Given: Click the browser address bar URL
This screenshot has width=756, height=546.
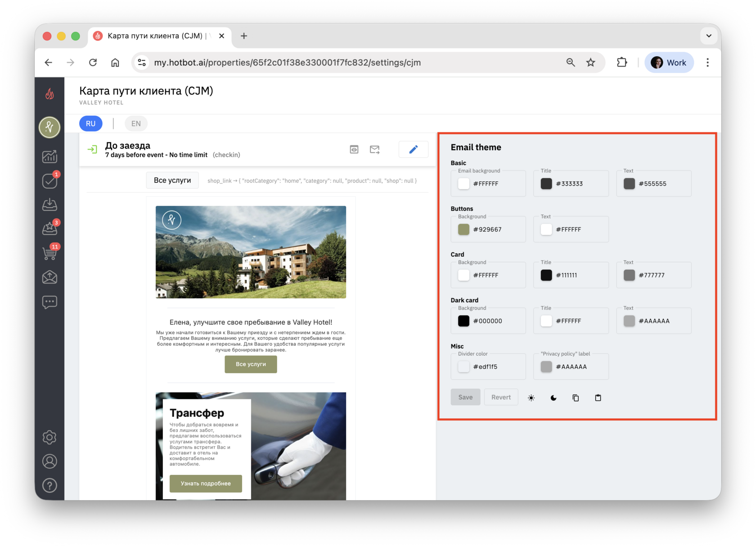Looking at the screenshot, I should click(x=288, y=63).
